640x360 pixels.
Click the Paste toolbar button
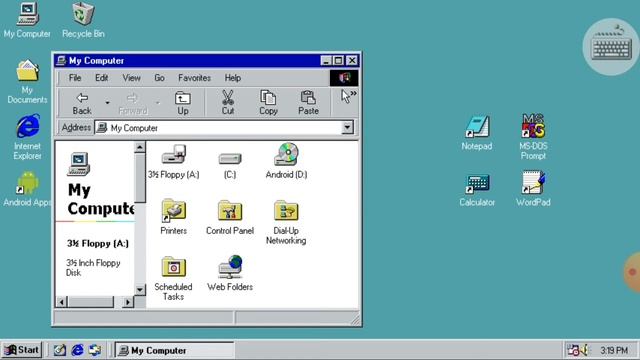point(308,103)
